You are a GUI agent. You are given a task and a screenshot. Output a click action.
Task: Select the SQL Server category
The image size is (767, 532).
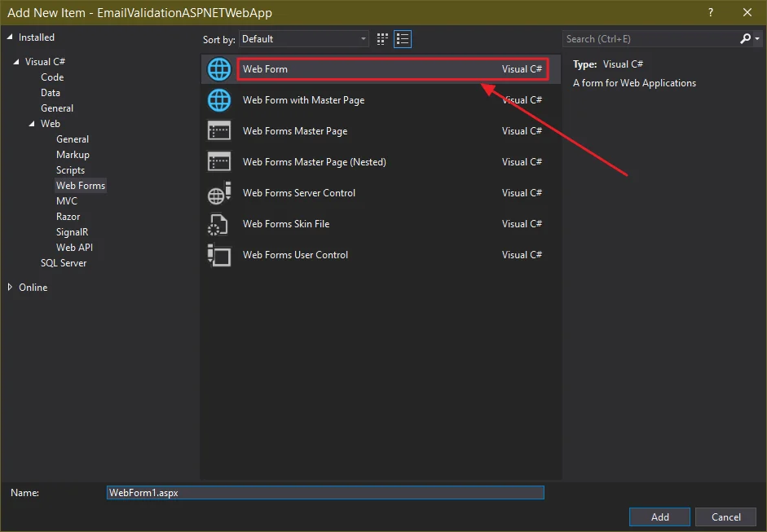(64, 262)
